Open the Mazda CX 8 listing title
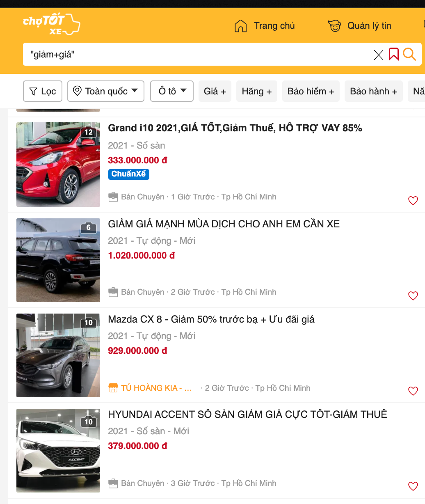Image resolution: width=425 pixels, height=504 pixels. click(x=211, y=319)
